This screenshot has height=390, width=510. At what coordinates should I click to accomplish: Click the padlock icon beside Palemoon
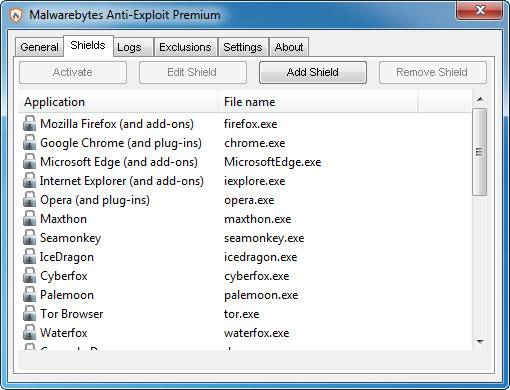29,295
